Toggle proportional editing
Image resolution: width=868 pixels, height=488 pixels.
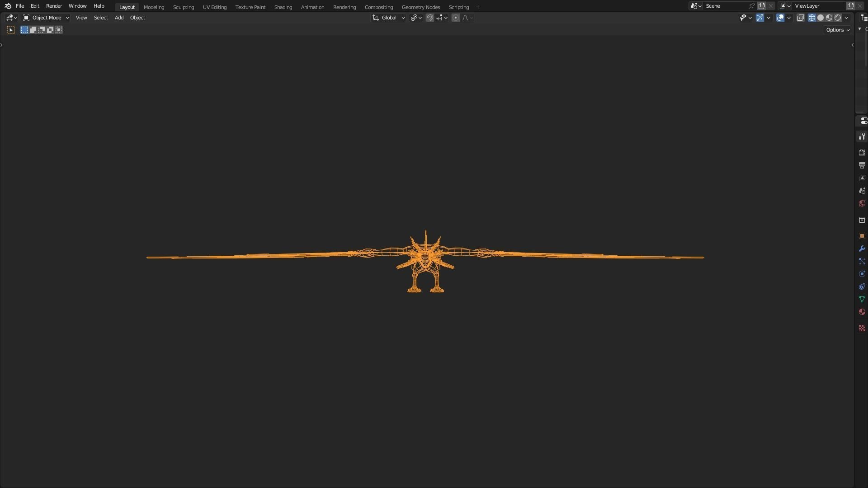(x=456, y=18)
